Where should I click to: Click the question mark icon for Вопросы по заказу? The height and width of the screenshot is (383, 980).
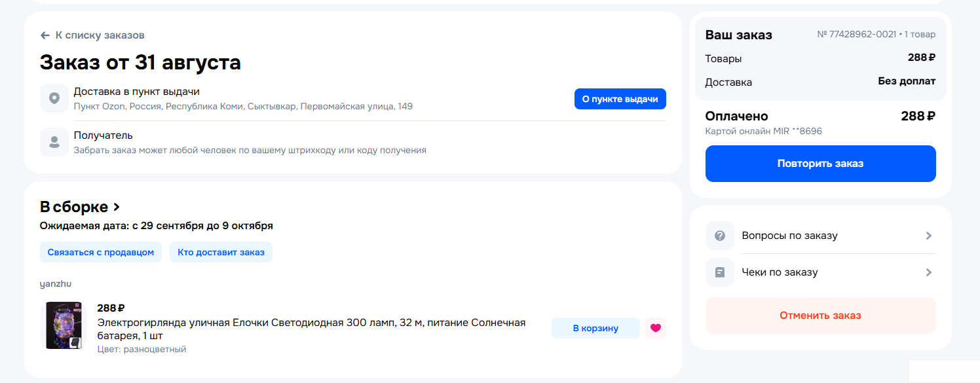point(720,236)
